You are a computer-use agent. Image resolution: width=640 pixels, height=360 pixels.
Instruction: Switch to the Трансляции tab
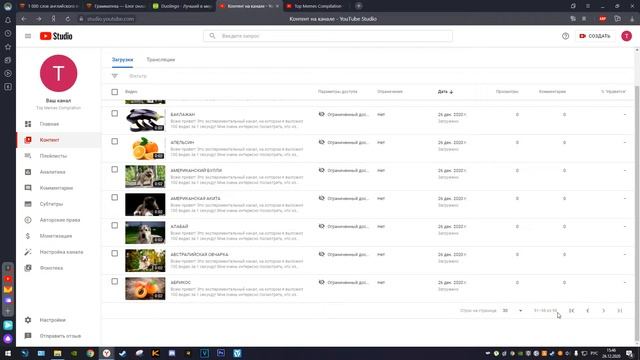click(x=161, y=60)
